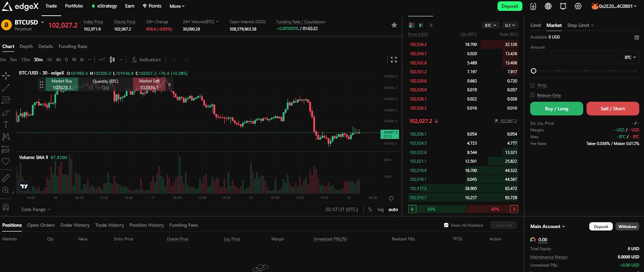The width and height of the screenshot is (644, 272).
Task: Open the Amount BTC currency dropdown
Action: (630, 57)
